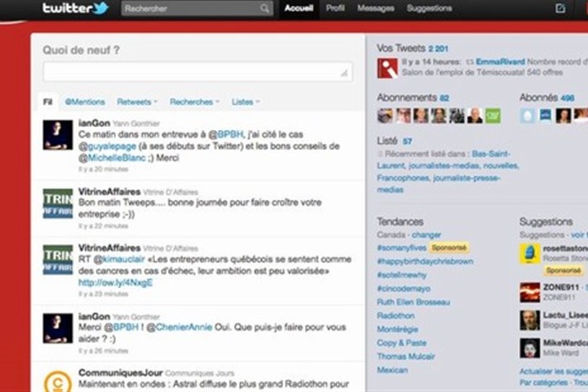Open the #somanyfives trend
This screenshot has width=588, height=392.
(402, 248)
